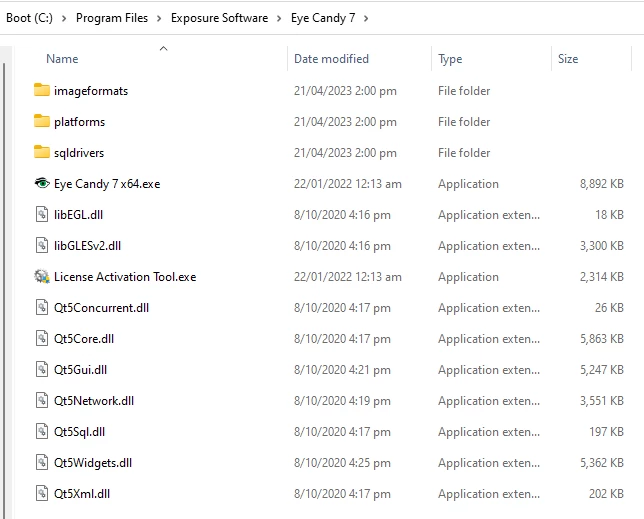Click the 26 KB size value
The height and width of the screenshot is (519, 644).
point(609,308)
